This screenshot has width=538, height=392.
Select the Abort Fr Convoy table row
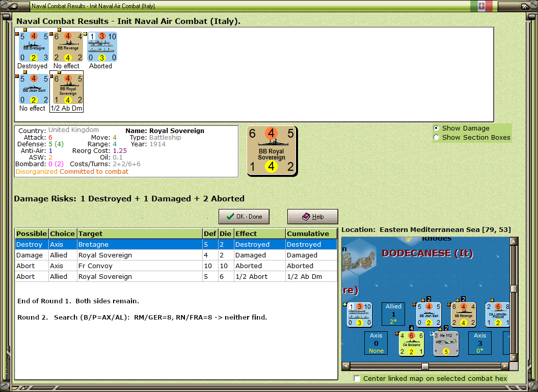click(x=176, y=266)
